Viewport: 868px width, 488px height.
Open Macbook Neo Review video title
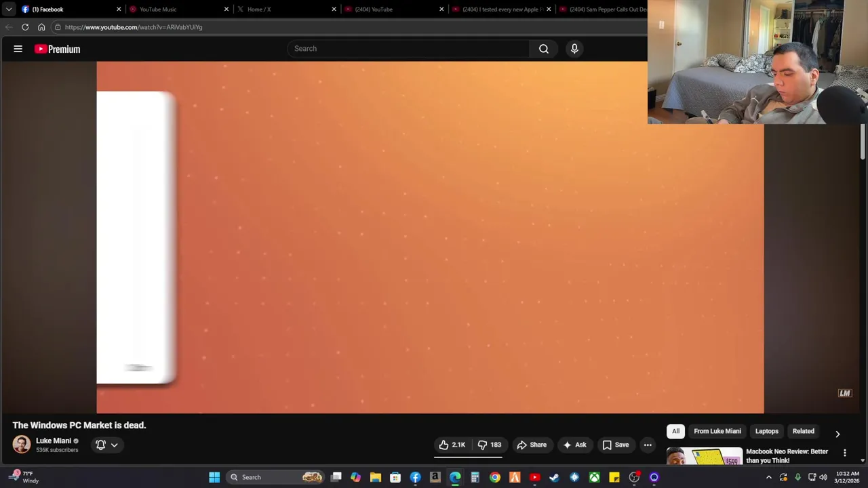787,455
